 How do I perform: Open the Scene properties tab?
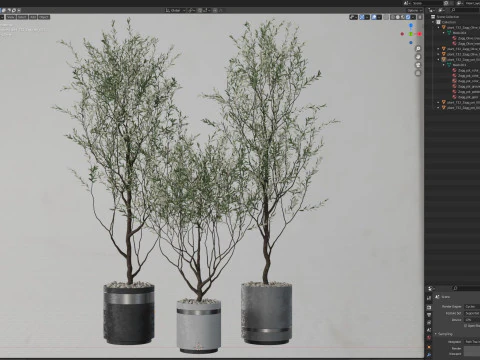tap(429, 330)
